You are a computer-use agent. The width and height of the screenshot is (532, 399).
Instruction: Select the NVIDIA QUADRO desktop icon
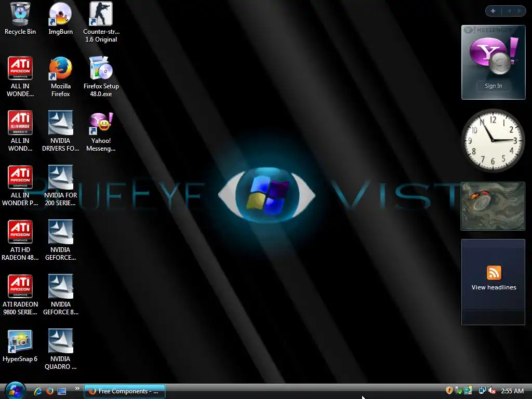pyautogui.click(x=60, y=350)
